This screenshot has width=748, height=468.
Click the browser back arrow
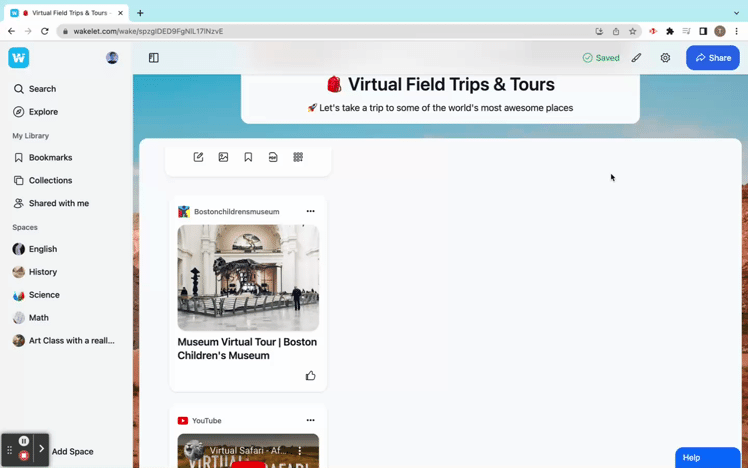[x=11, y=31]
